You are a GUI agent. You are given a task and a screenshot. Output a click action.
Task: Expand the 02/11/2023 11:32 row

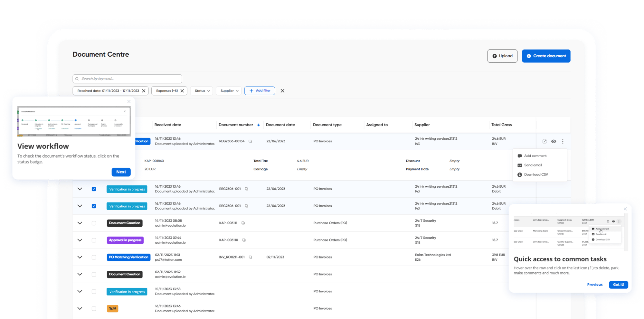click(x=80, y=274)
